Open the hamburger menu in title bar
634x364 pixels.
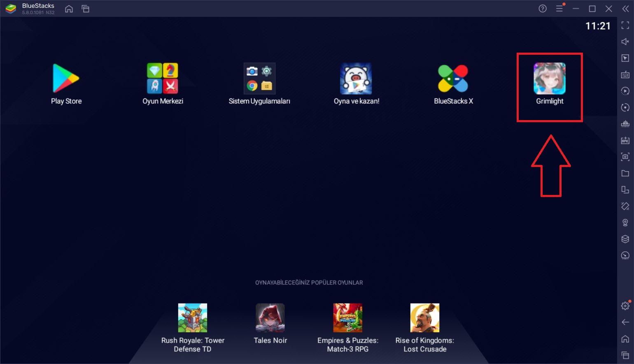[x=559, y=9]
